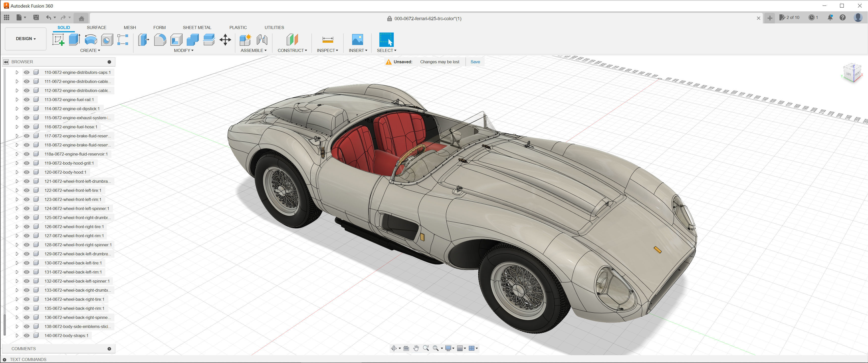The height and width of the screenshot is (363, 868).
Task: Click the New Component icon
Action: point(245,40)
